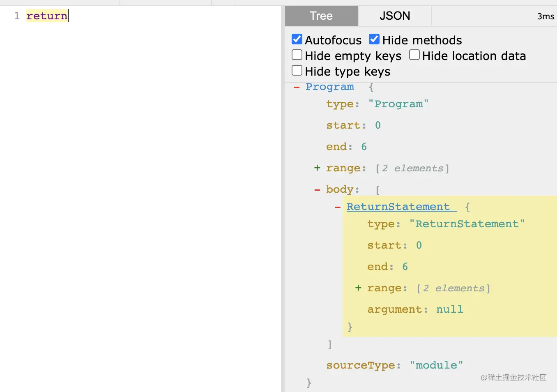Select the sourceType "module" value

coord(436,365)
